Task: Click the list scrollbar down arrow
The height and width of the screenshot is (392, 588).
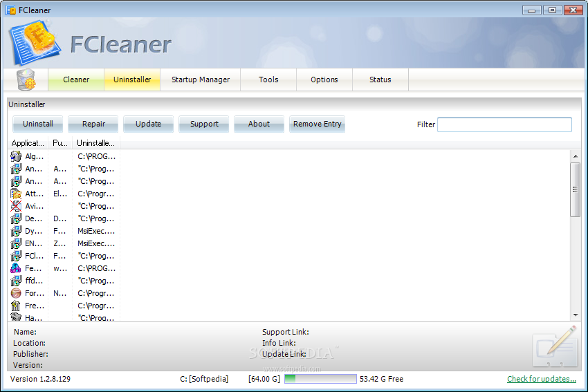Action: 576,315
